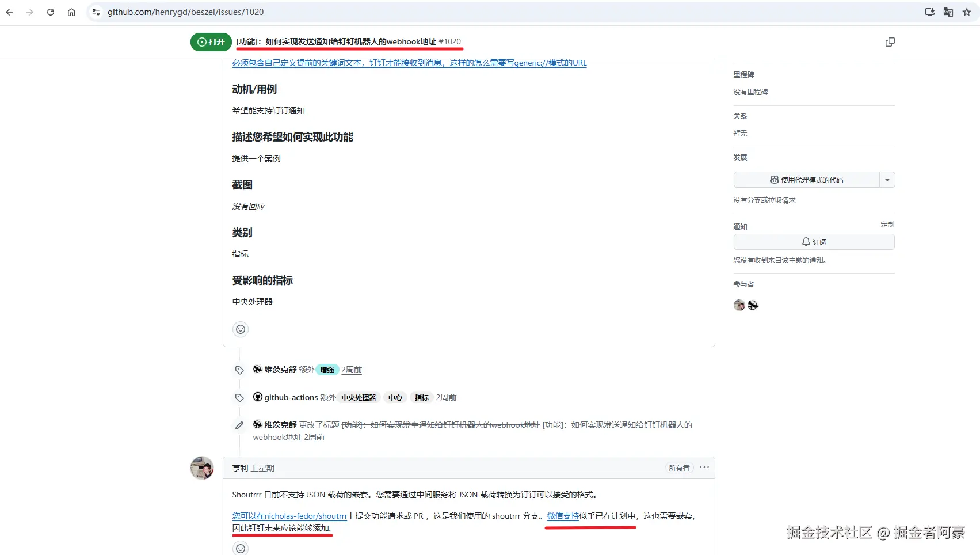This screenshot has width=980, height=555.
Task: Select the 中心 label
Action: point(395,398)
